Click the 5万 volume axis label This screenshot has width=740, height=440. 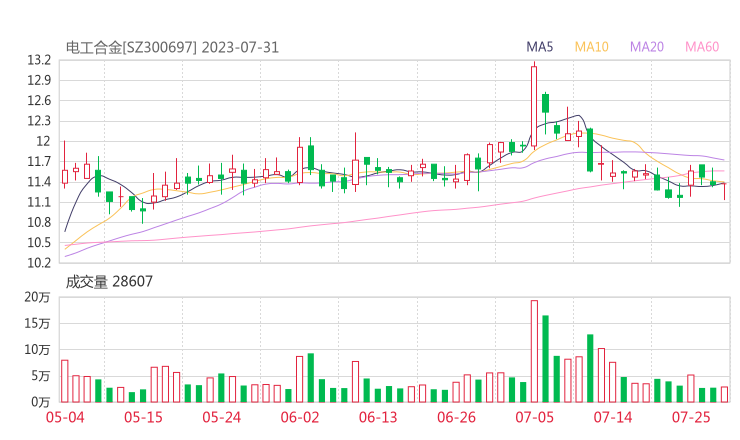pos(41,376)
